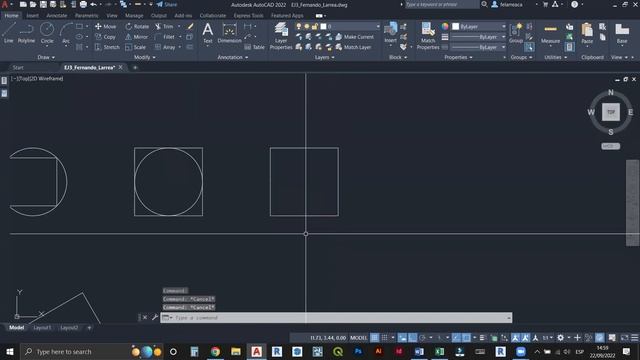Toggle grid display in status bar

point(374,338)
